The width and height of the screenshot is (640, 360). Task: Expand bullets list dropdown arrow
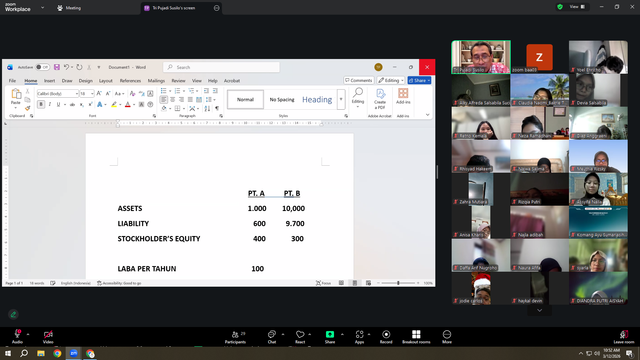(170, 91)
